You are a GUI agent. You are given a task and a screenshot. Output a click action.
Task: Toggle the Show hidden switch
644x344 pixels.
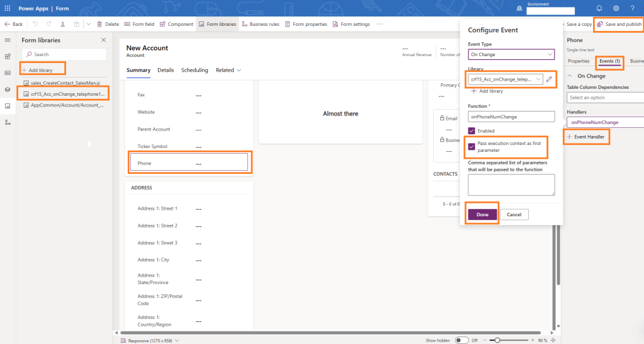[462, 340]
